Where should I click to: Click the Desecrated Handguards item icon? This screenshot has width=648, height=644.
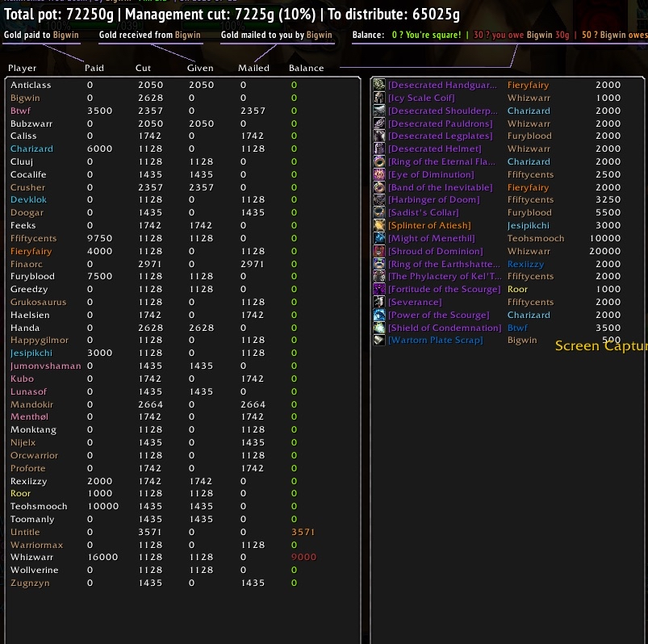pos(379,85)
